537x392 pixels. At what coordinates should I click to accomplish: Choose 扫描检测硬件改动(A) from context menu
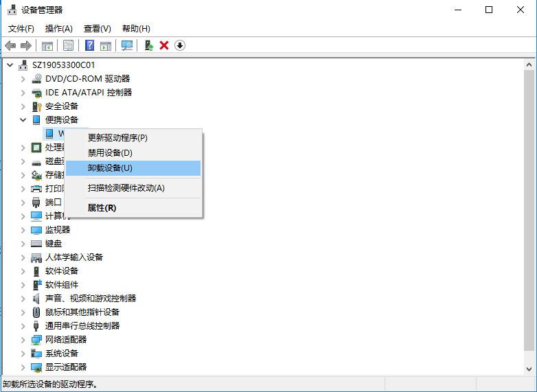tap(133, 188)
